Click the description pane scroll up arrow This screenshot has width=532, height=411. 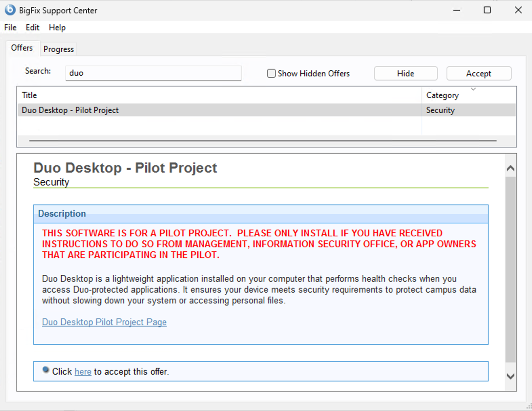pyautogui.click(x=510, y=168)
